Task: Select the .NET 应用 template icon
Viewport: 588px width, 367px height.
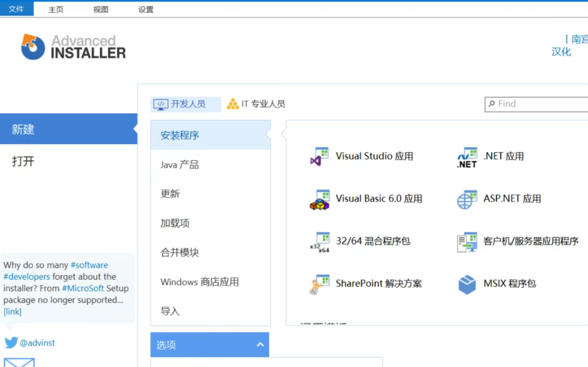Action: pyautogui.click(x=466, y=157)
